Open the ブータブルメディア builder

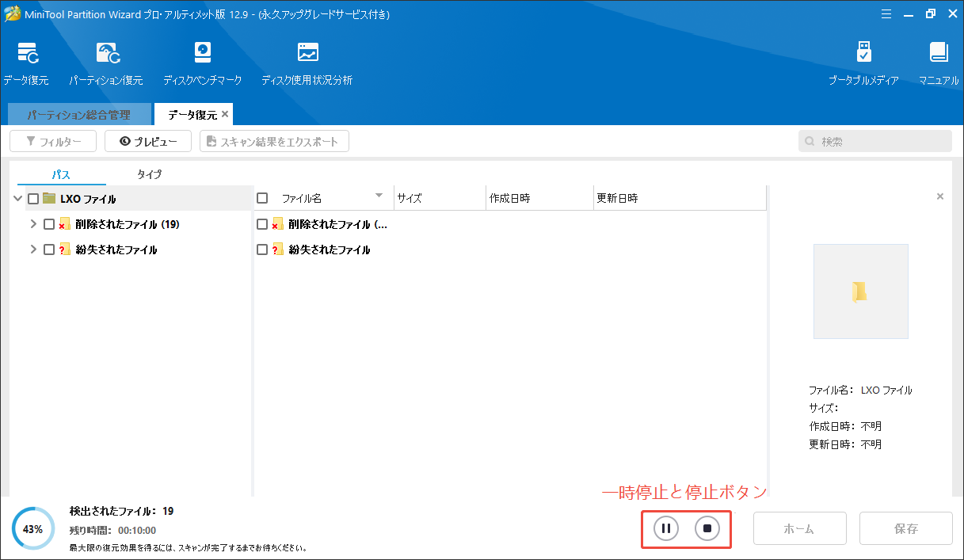(863, 63)
